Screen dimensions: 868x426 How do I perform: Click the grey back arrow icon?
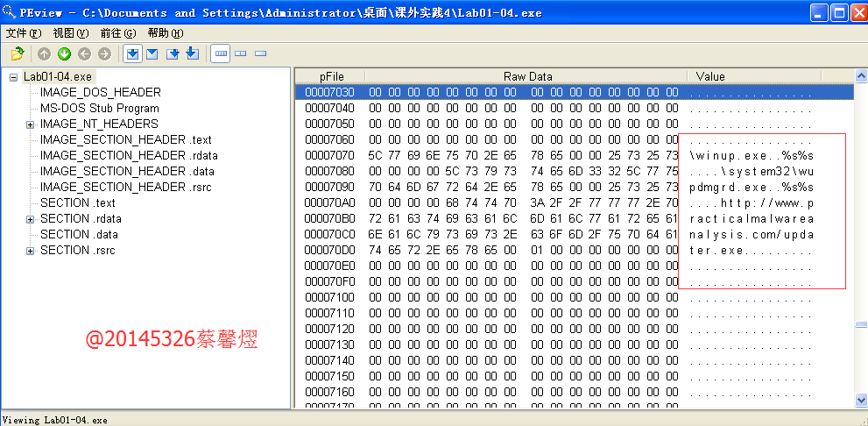coord(85,54)
